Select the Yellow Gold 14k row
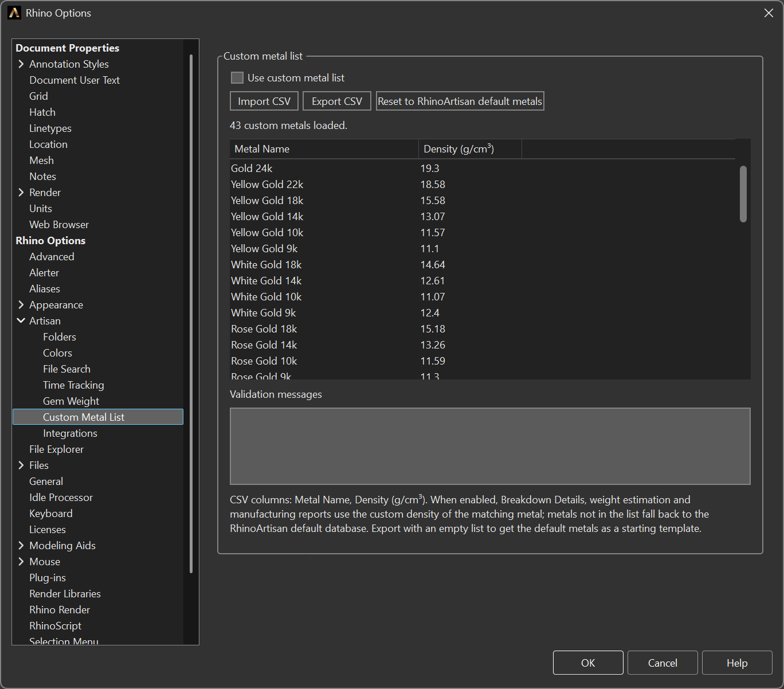Screen dimensions: 784x689 [x=483, y=216]
